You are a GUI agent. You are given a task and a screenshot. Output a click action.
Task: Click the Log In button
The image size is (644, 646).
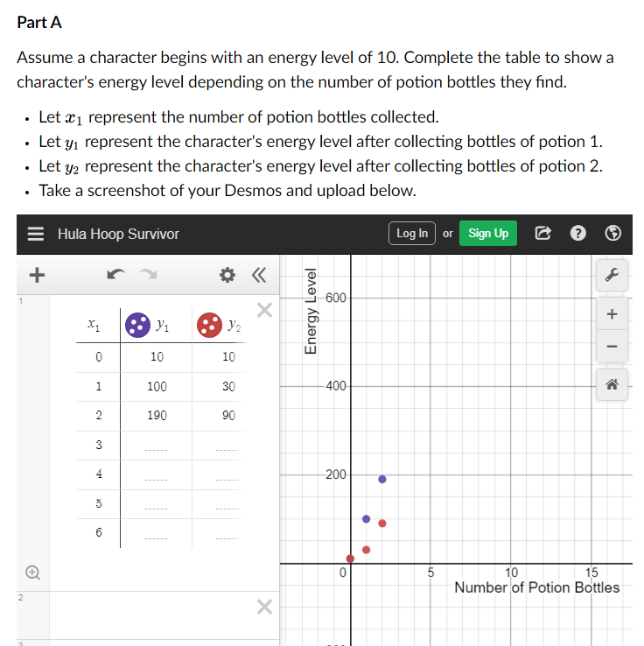[412, 234]
